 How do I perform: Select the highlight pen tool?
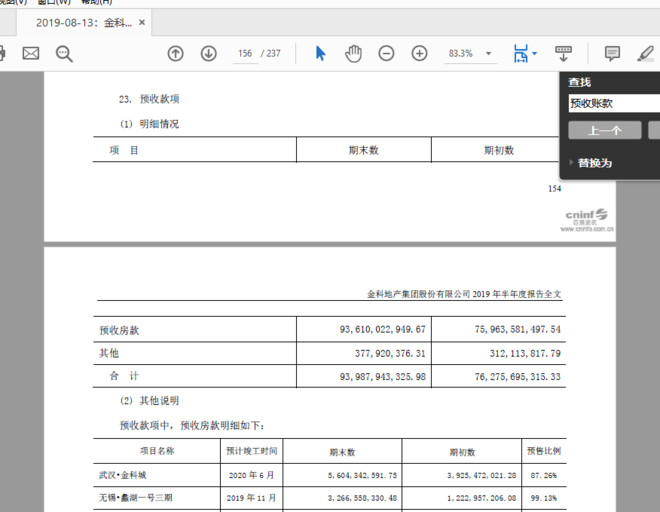pos(646,53)
